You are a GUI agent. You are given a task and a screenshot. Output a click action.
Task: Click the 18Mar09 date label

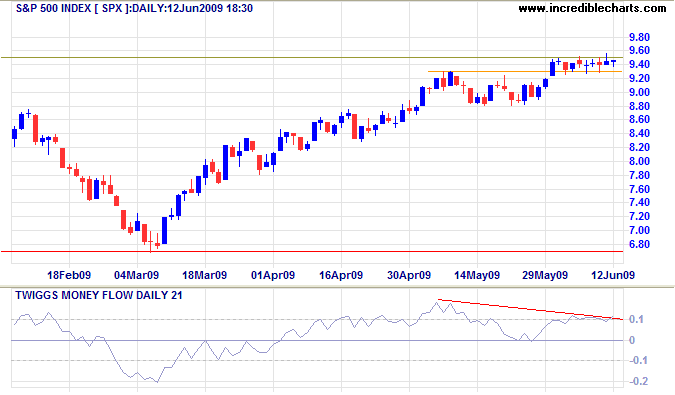point(204,275)
